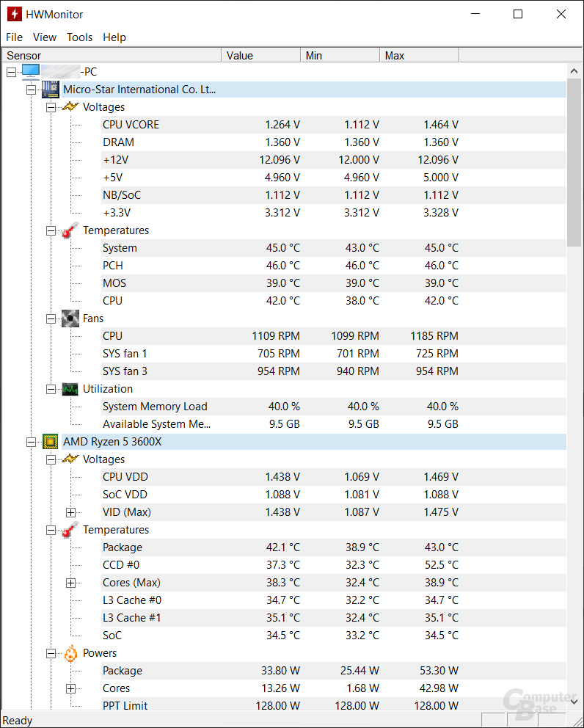Collapse the Utilization group
The height and width of the screenshot is (728, 584).
51,389
